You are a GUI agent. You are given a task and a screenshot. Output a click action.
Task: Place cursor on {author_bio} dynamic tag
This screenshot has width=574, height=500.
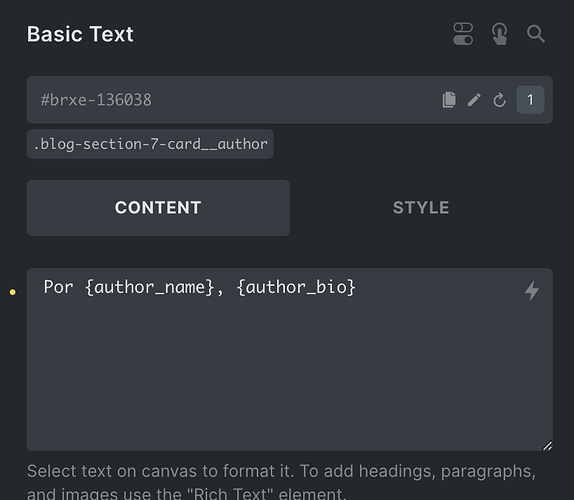(296, 287)
